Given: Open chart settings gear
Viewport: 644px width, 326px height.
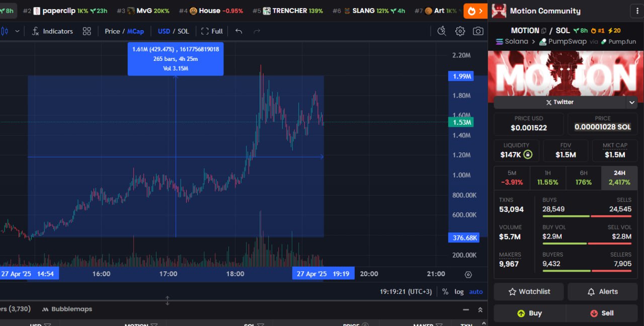Looking at the screenshot, I should [x=460, y=31].
